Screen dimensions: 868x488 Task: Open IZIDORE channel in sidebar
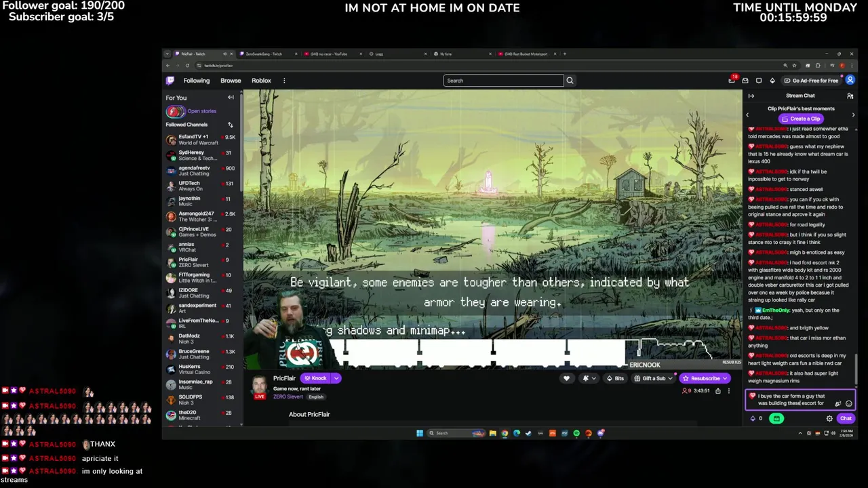[x=201, y=292]
